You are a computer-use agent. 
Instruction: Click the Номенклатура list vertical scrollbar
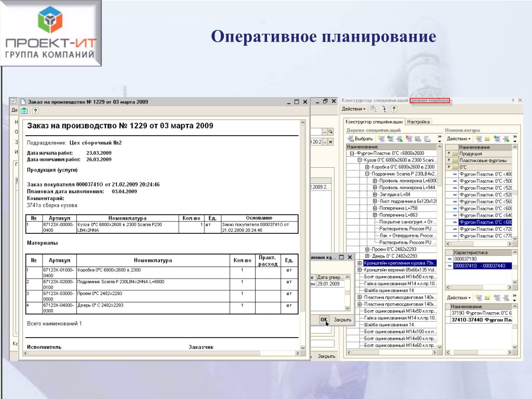pyautogui.click(x=515, y=193)
